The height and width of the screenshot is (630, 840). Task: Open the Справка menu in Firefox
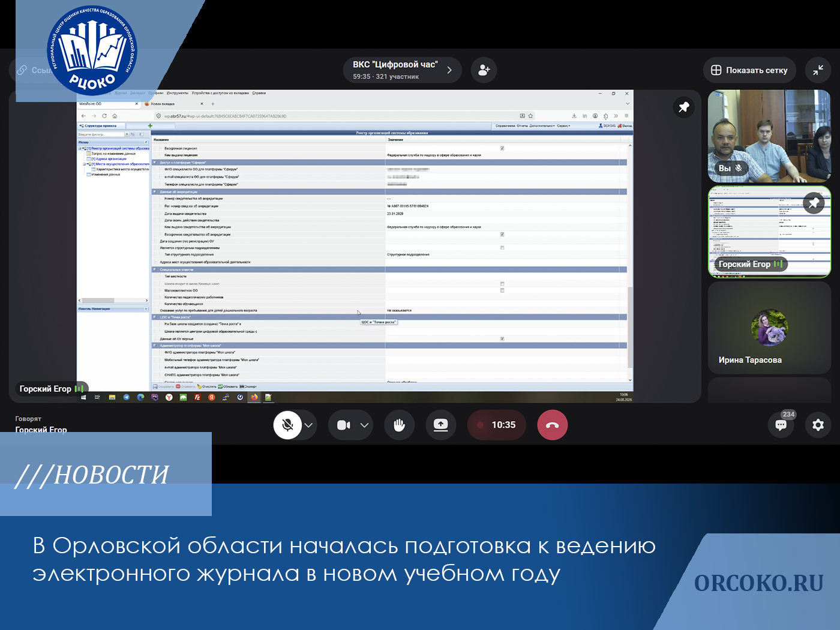pyautogui.click(x=259, y=93)
